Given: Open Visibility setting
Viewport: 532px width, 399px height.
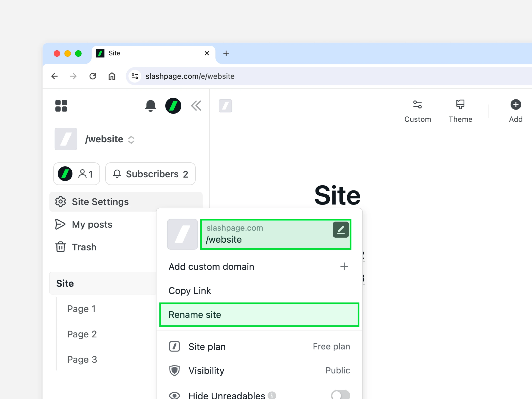Looking at the screenshot, I should (x=259, y=370).
